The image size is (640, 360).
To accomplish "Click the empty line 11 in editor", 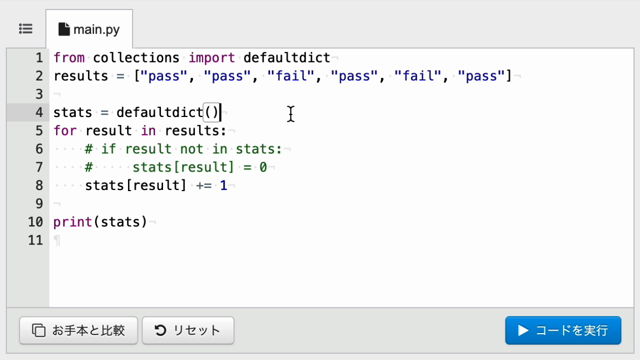I will [x=341, y=240].
